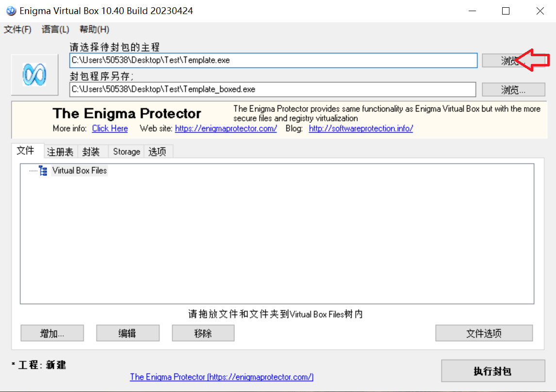This screenshot has height=392, width=556.
Task: Click the 请拖放文件和文件夹 hint text
Action: point(275,314)
